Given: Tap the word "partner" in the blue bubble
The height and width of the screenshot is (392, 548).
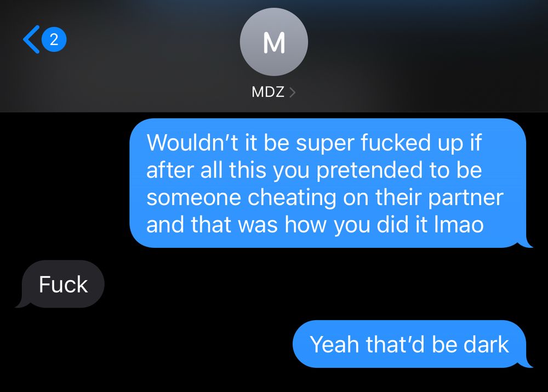Looking at the screenshot, I should click(465, 198).
